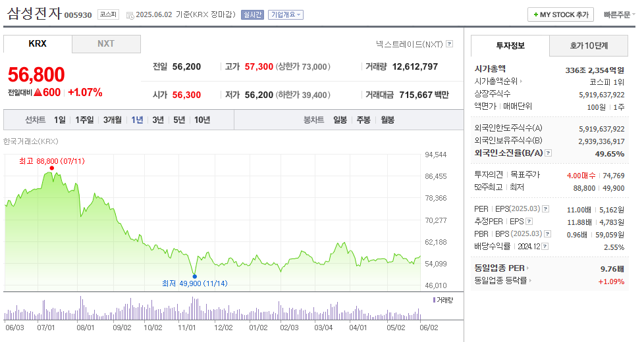
Task: Open the 빠른주문 dropdown
Action: pos(619,14)
